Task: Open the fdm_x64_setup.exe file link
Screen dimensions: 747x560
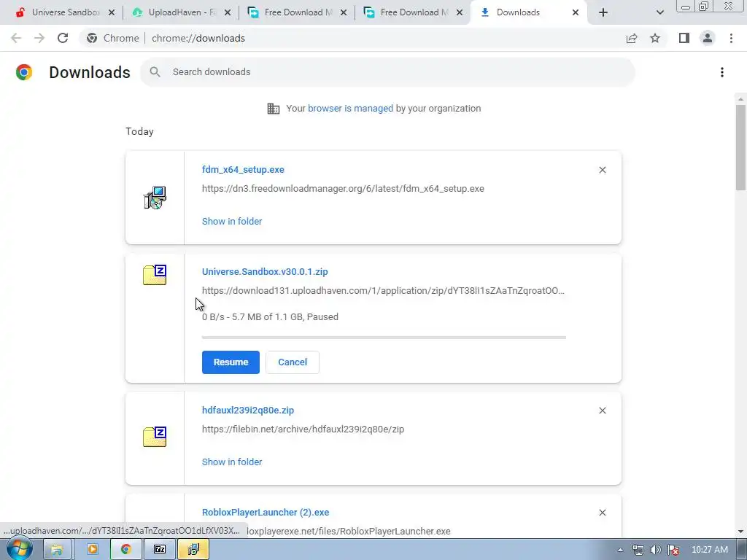Action: point(243,169)
